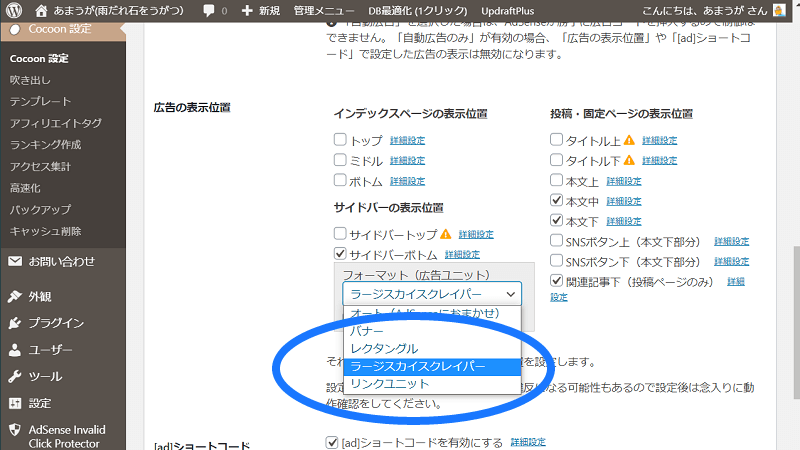Select レクタングル from the dropdown list
The width and height of the screenshot is (800, 450).
pos(384,348)
